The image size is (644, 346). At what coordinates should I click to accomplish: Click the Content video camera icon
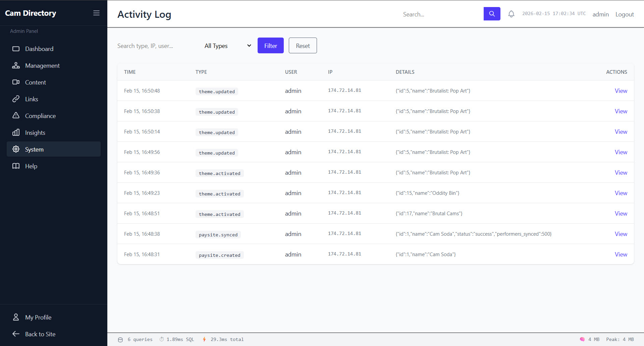pos(16,82)
